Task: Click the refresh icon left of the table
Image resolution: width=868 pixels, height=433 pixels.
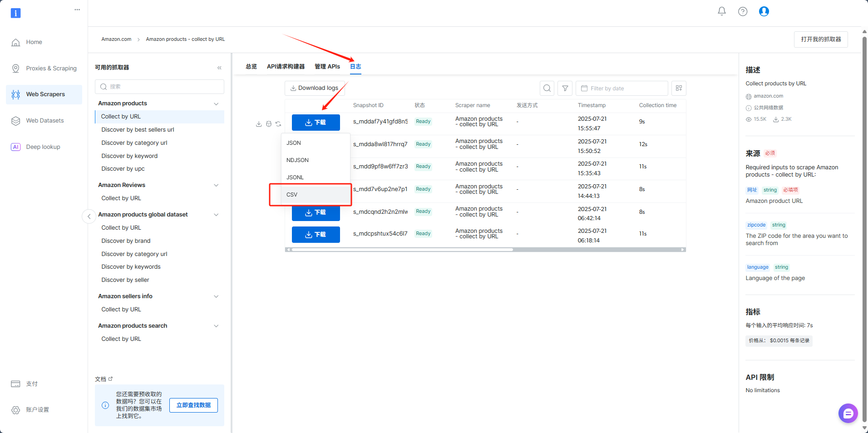Action: coord(278,124)
